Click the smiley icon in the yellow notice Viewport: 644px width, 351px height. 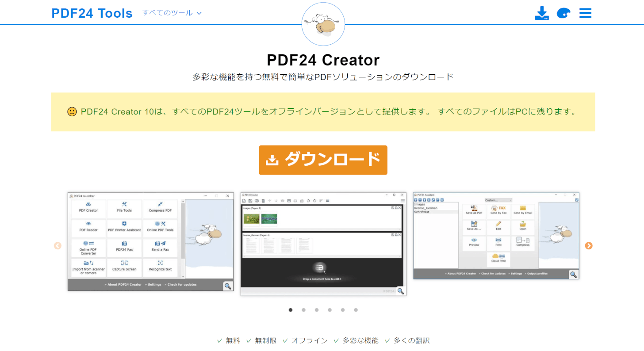point(72,112)
